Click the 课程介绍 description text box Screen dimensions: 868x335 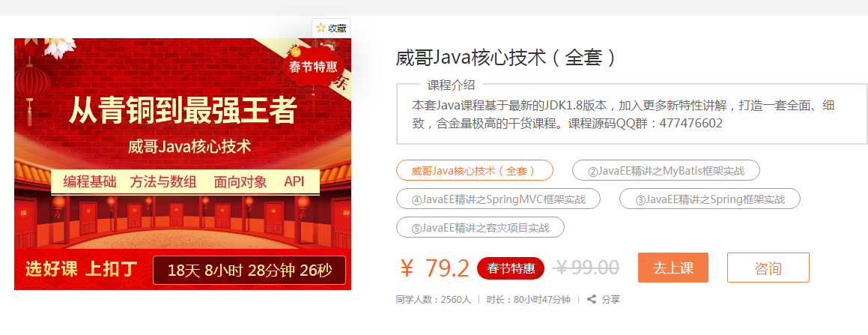tap(631, 115)
